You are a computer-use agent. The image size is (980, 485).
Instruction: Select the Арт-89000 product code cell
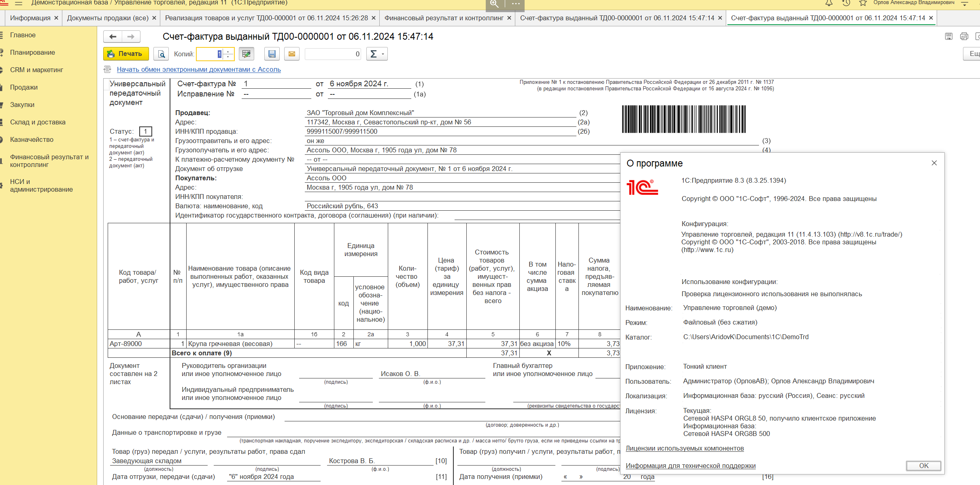(x=138, y=344)
